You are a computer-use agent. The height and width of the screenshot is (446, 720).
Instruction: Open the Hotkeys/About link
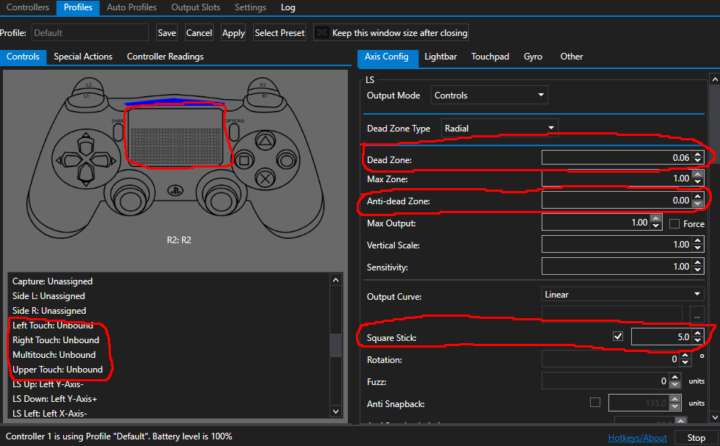(637, 438)
